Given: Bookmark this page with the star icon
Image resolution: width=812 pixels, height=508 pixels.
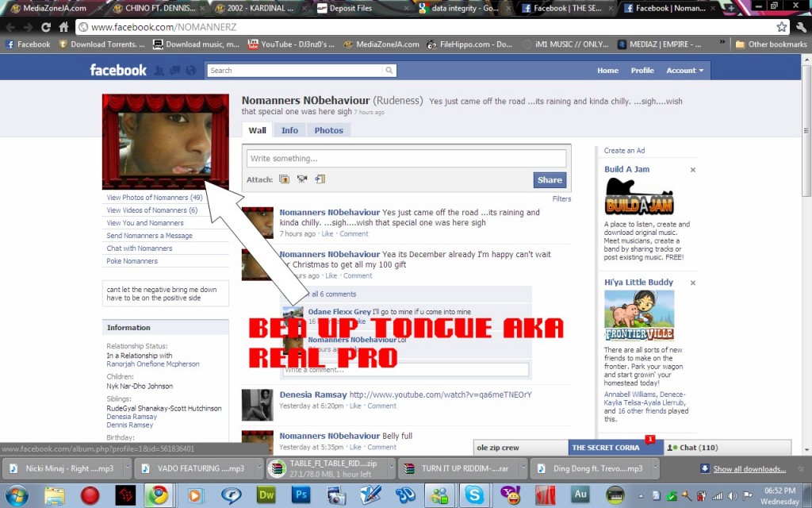Looking at the screenshot, I should pyautogui.click(x=782, y=27).
